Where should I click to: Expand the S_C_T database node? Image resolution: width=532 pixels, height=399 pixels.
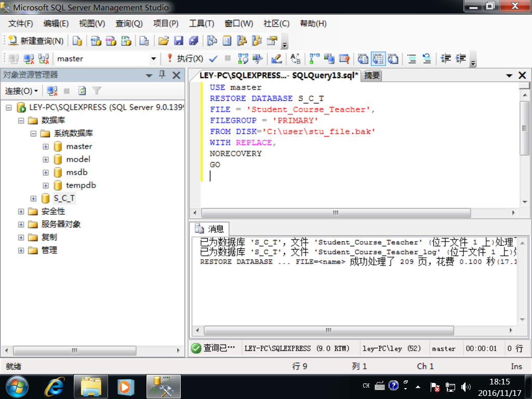point(33,198)
